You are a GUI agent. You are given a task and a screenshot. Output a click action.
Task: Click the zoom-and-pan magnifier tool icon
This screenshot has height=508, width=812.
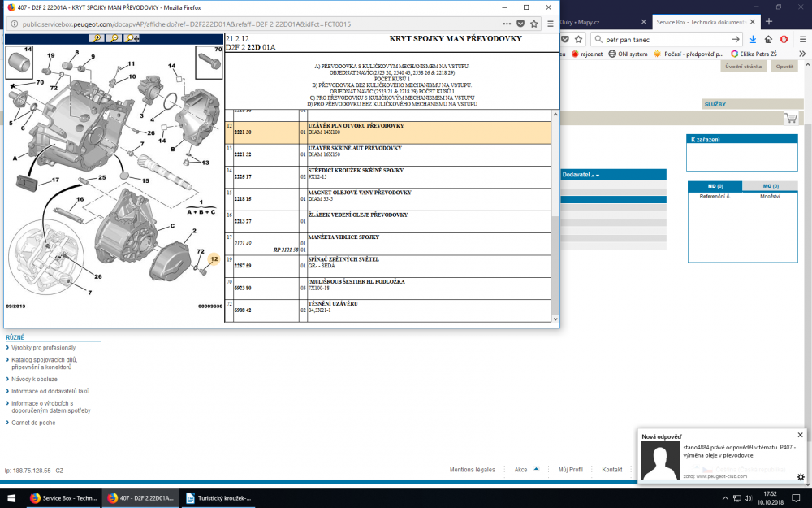132,38
